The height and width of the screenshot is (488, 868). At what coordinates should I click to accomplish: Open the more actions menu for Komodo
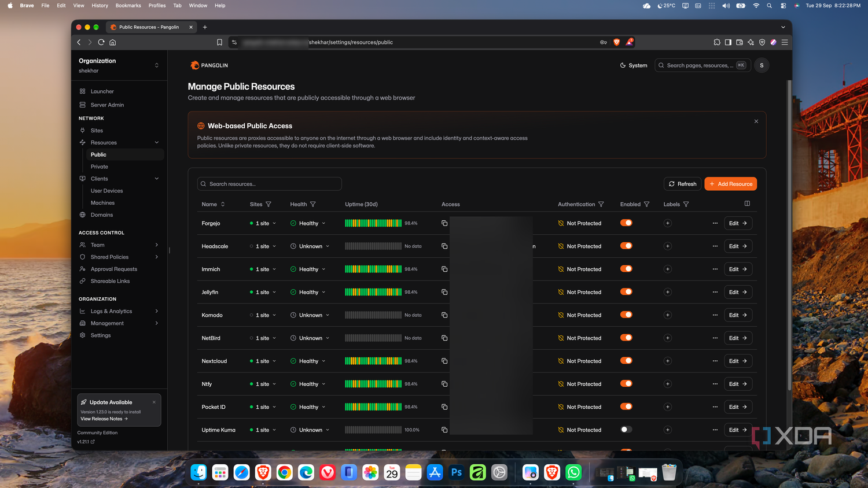(x=715, y=315)
